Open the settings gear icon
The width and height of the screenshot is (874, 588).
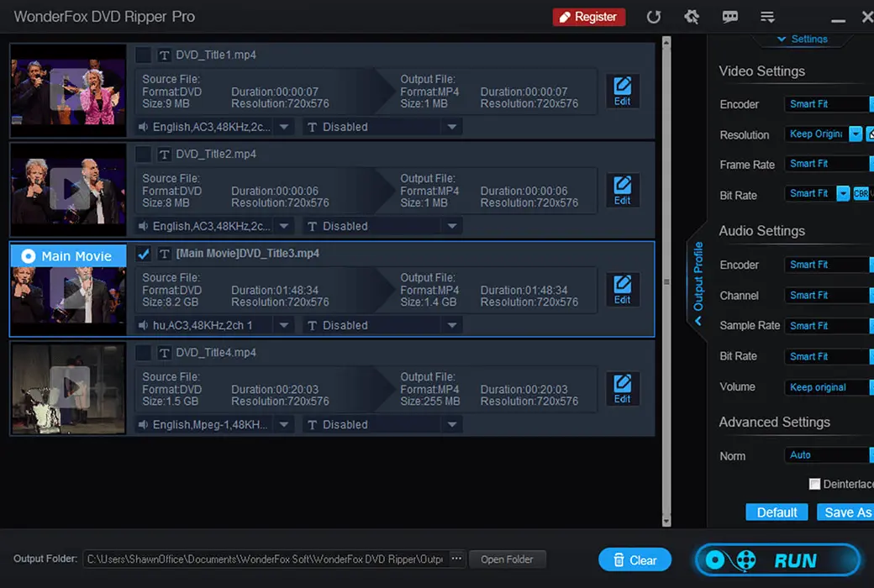pos(692,17)
